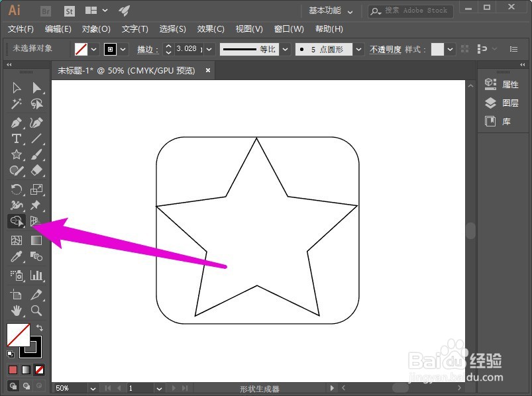
Task: Activate the Perspective Grid tool
Action: (x=34, y=221)
